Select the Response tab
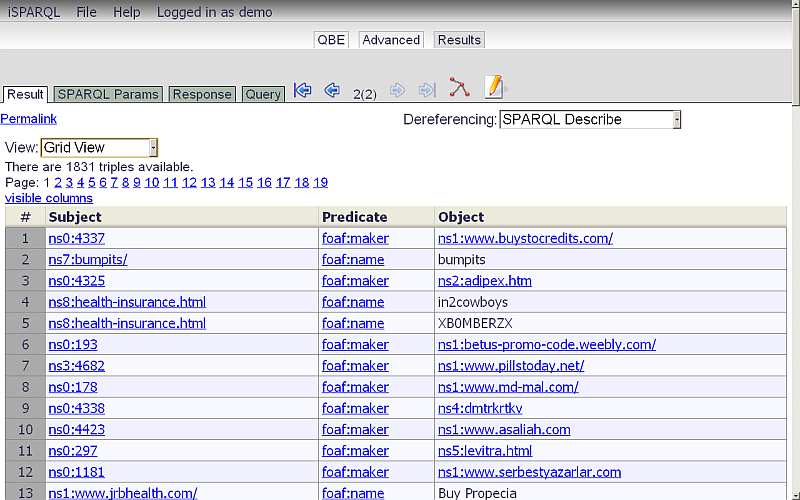The width and height of the screenshot is (800, 500). coord(202,94)
